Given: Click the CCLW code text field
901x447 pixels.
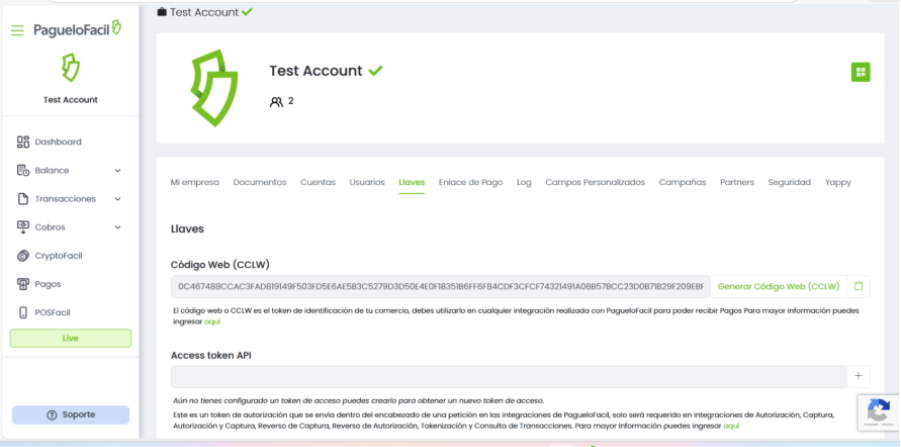Looking at the screenshot, I should [x=440, y=287].
